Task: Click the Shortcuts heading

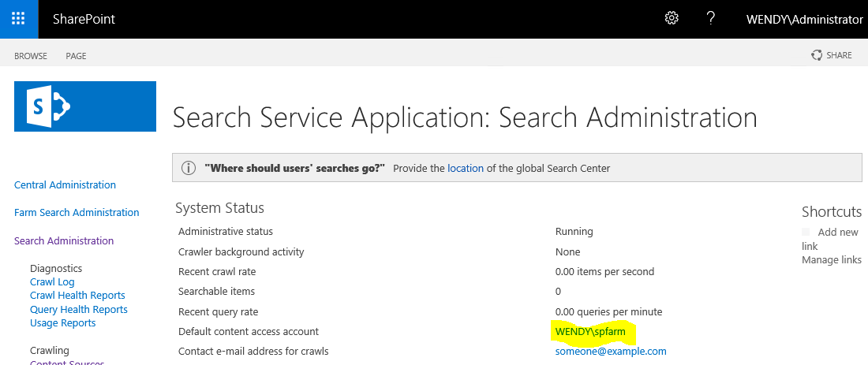Action: point(832,212)
